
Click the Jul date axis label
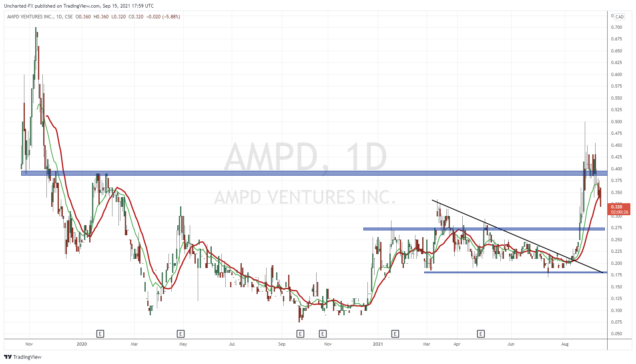pyautogui.click(x=232, y=344)
